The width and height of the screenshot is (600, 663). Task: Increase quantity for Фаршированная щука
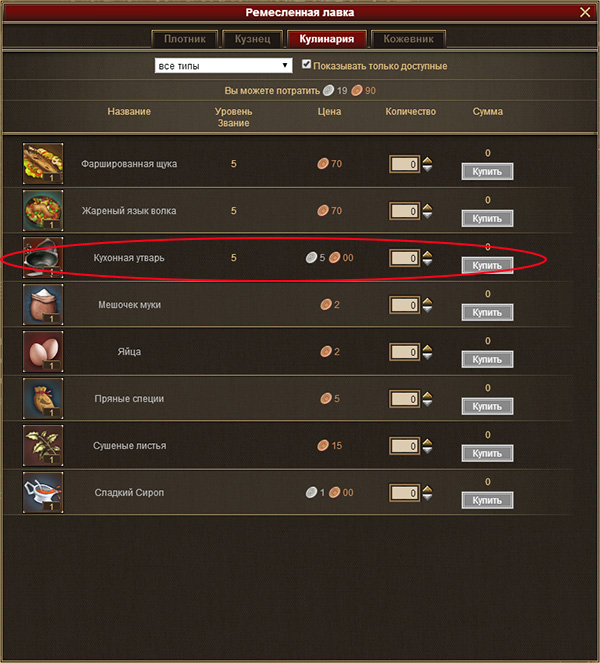tap(427, 160)
